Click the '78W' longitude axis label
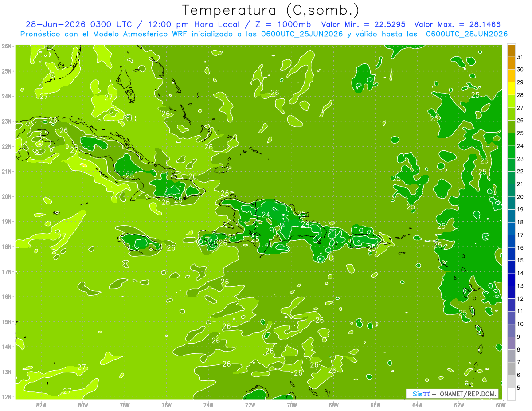The image size is (532, 411). (125, 405)
